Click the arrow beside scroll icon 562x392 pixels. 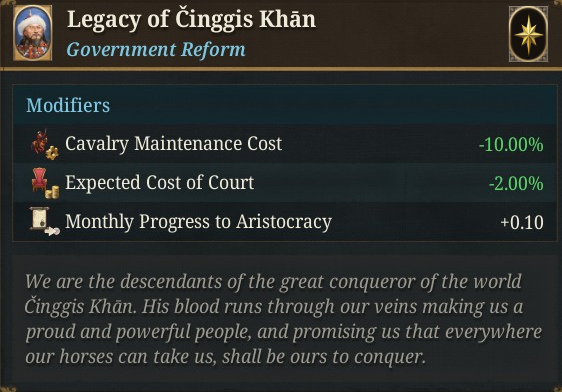(x=52, y=231)
